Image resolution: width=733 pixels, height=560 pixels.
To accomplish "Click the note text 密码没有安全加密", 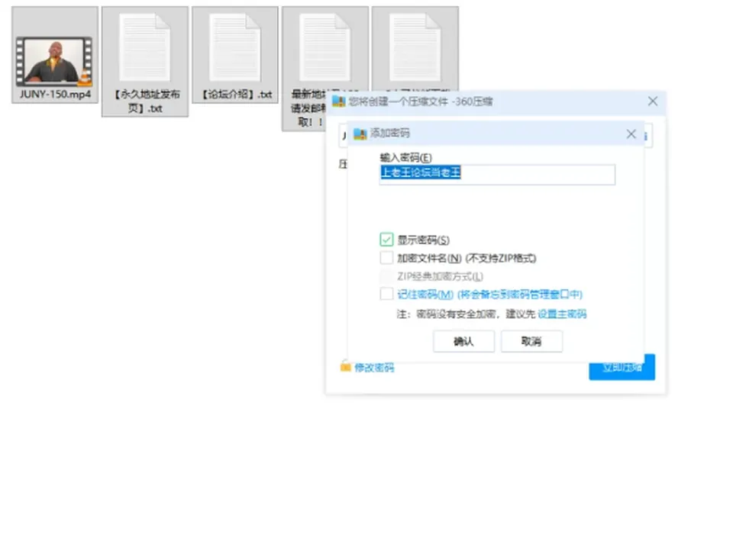I will [x=456, y=314].
